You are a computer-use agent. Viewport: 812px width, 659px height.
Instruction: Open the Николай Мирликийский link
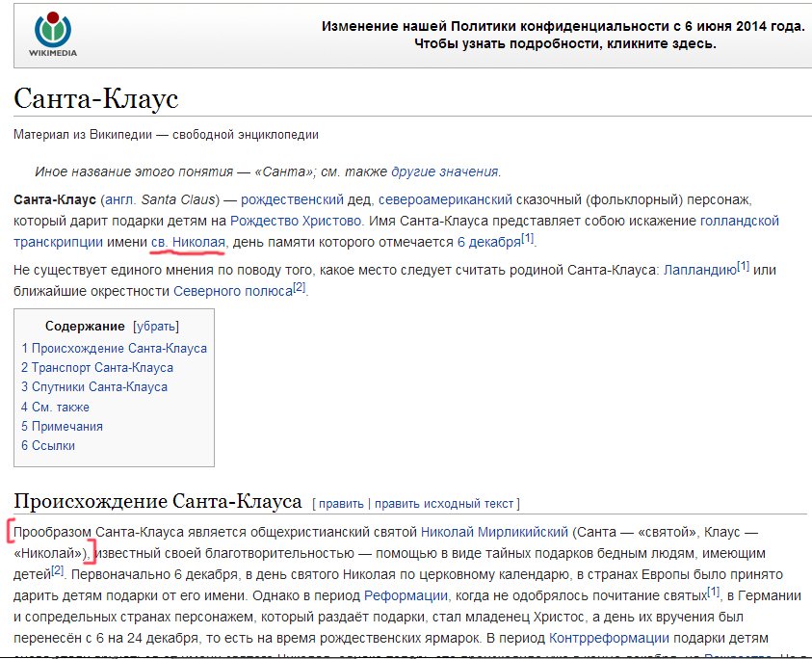(x=493, y=531)
